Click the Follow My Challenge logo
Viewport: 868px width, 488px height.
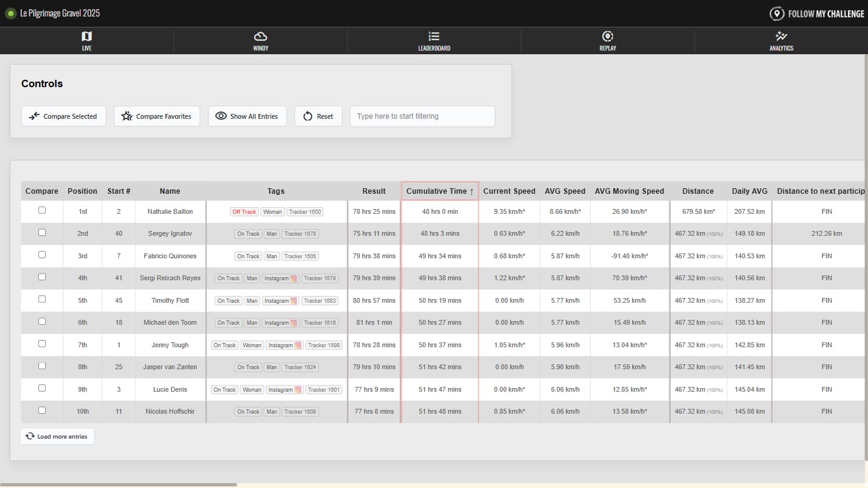click(816, 13)
